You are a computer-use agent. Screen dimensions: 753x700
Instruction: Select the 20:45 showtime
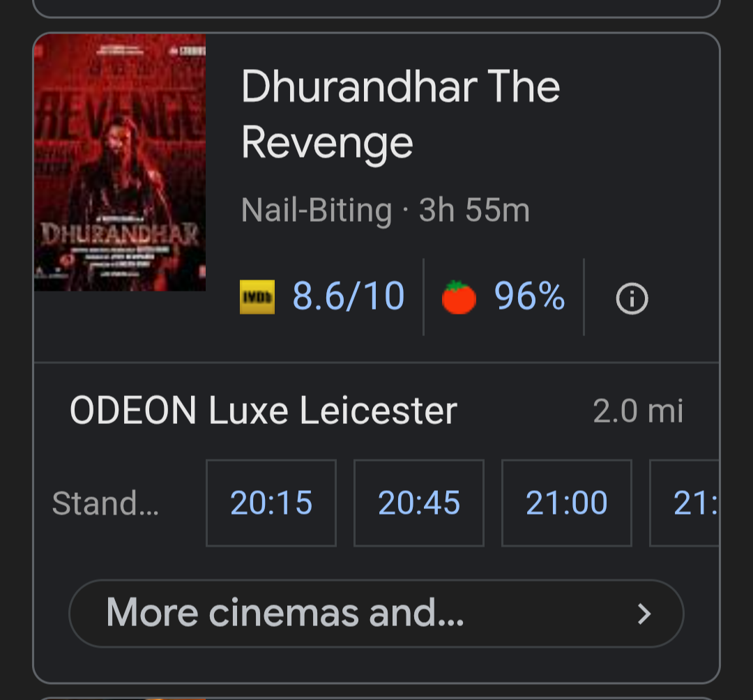coord(419,503)
